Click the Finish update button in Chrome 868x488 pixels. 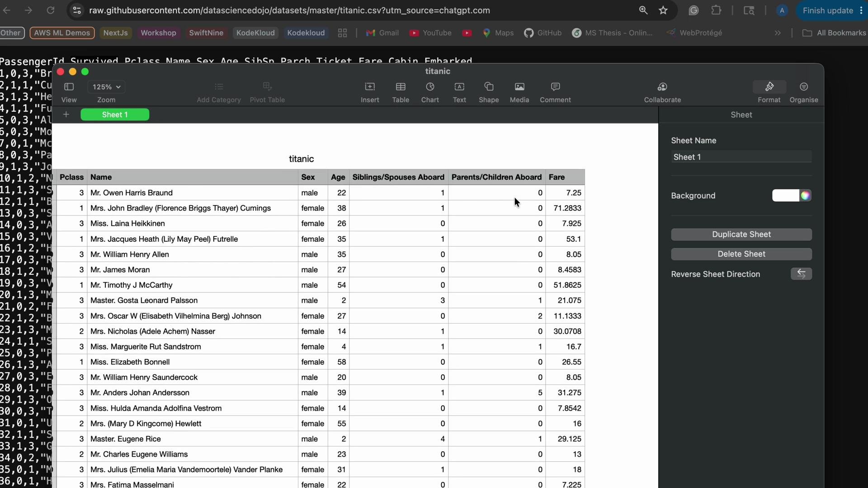click(x=831, y=10)
